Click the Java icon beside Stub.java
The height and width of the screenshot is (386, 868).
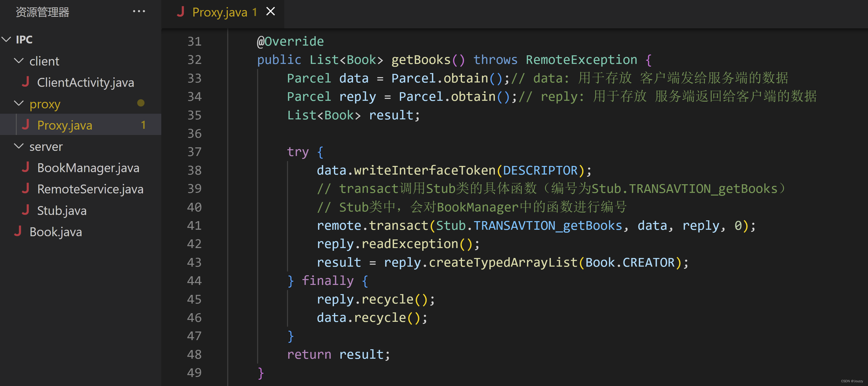(x=26, y=210)
